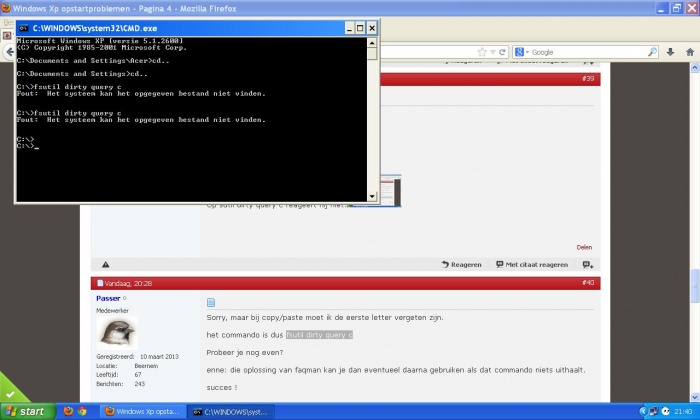The height and width of the screenshot is (420, 700).
Task: Go to the Firefox home page icon
Action: [x=690, y=52]
